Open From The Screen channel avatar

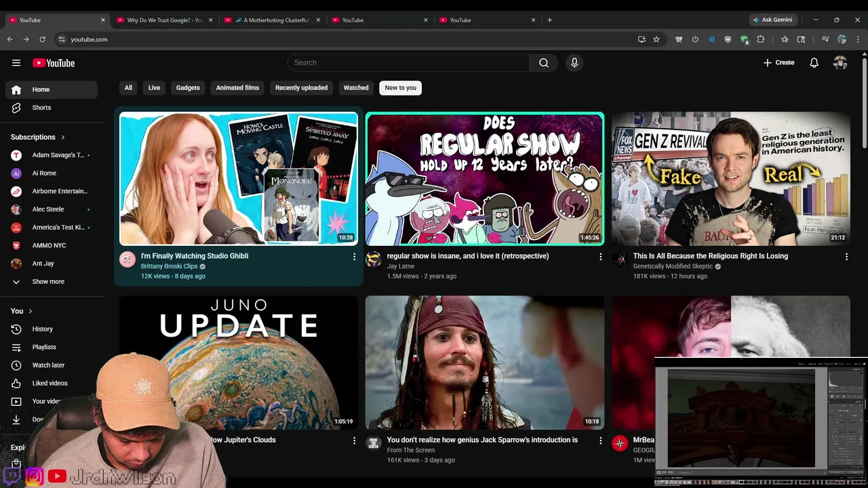[x=373, y=443]
